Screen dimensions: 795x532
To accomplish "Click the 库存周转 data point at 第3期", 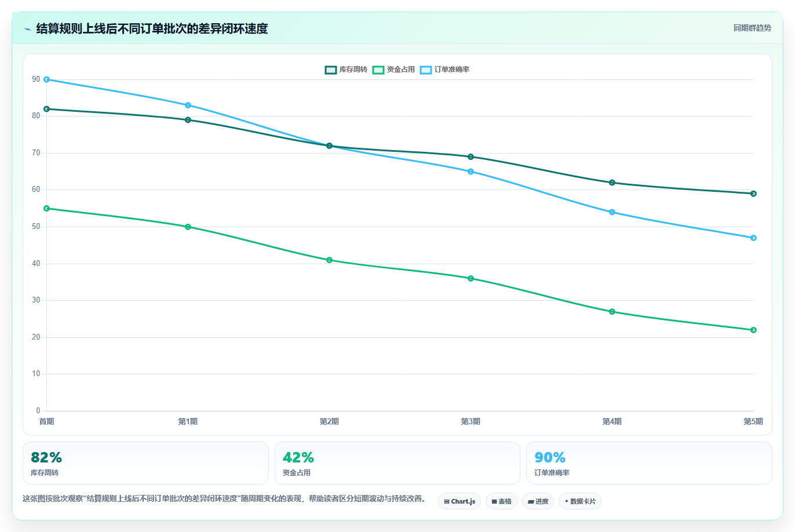I will pyautogui.click(x=471, y=156).
